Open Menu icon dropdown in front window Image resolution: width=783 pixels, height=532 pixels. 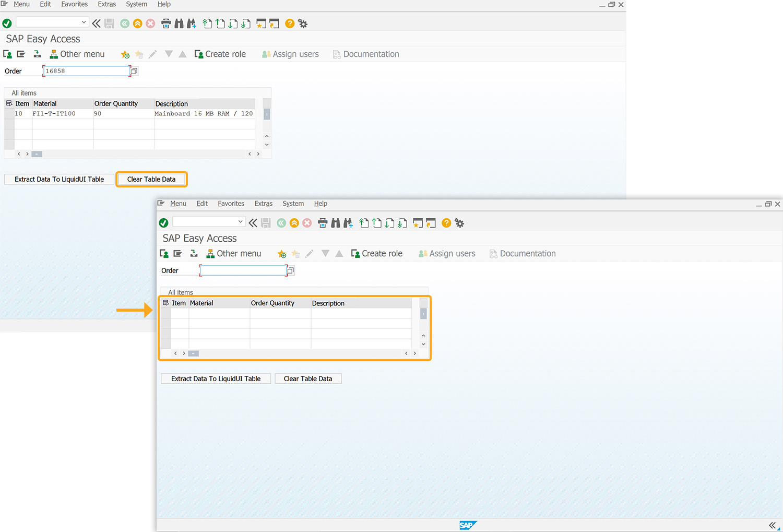coord(161,204)
